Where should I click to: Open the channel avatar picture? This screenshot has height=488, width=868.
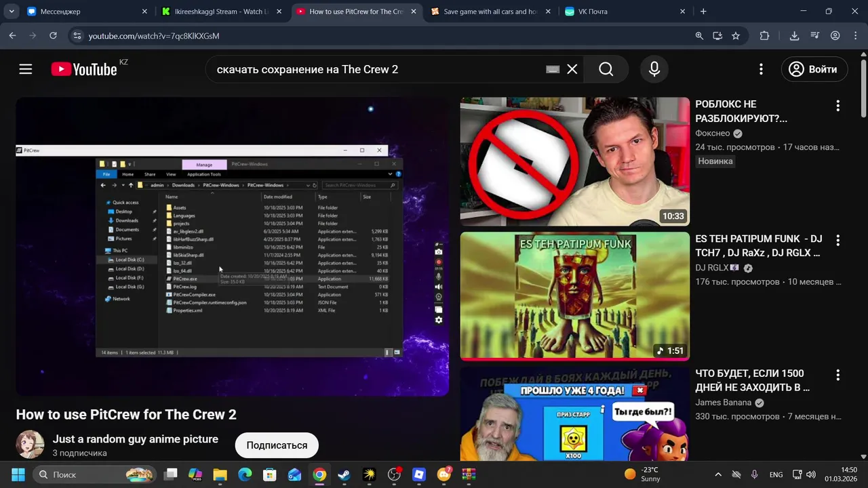click(30, 445)
